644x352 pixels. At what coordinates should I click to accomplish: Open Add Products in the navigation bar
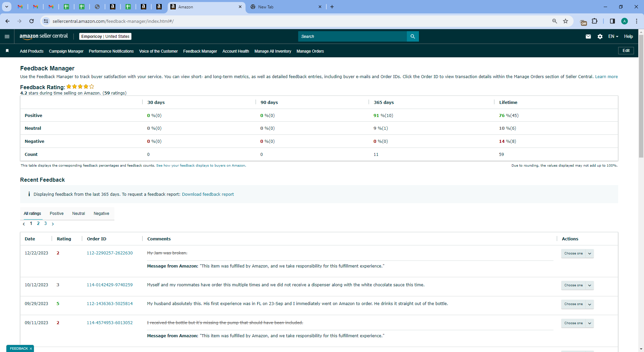[x=32, y=51]
